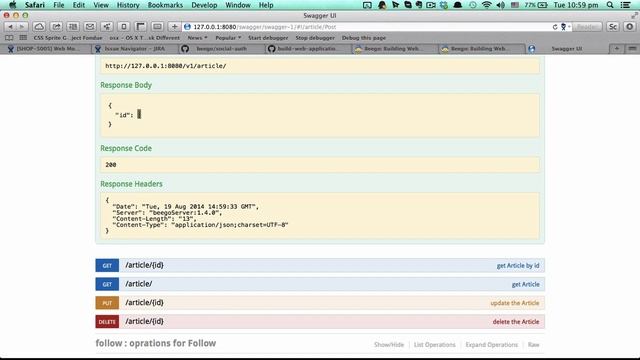Go back with the Safari back arrow
This screenshot has height=360, width=640.
pyautogui.click(x=10, y=27)
